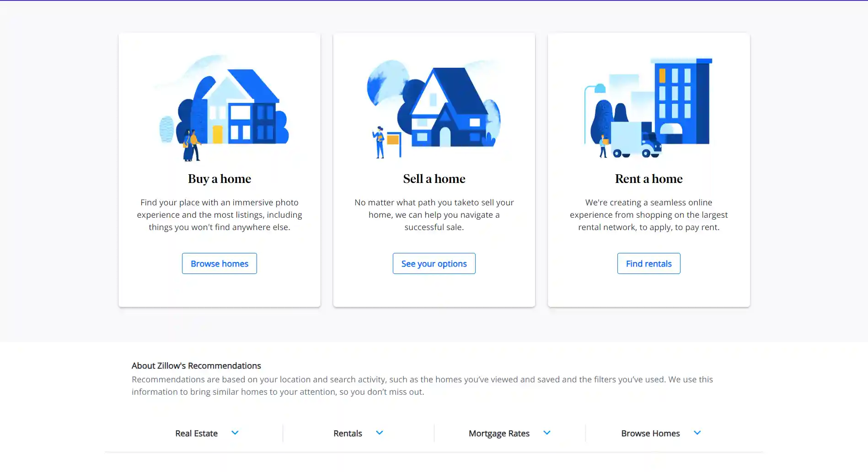Click the Rentals footer menu label
The height and width of the screenshot is (472, 868).
click(x=348, y=433)
